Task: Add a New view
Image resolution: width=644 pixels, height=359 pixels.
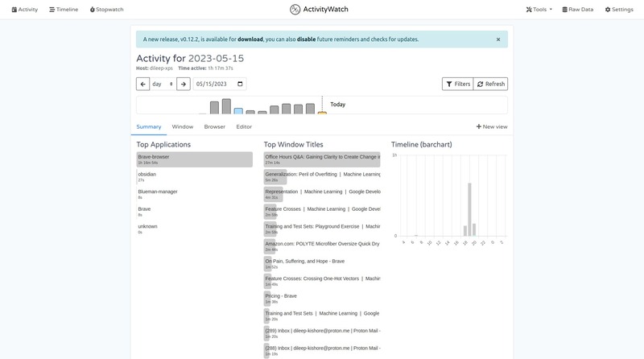Action: click(492, 127)
